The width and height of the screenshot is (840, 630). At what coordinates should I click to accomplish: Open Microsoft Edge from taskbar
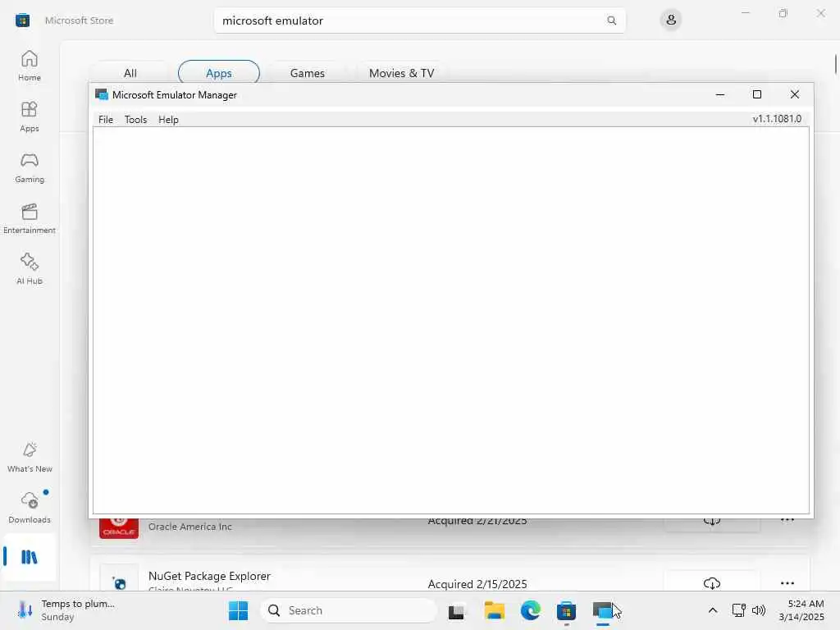(531, 610)
